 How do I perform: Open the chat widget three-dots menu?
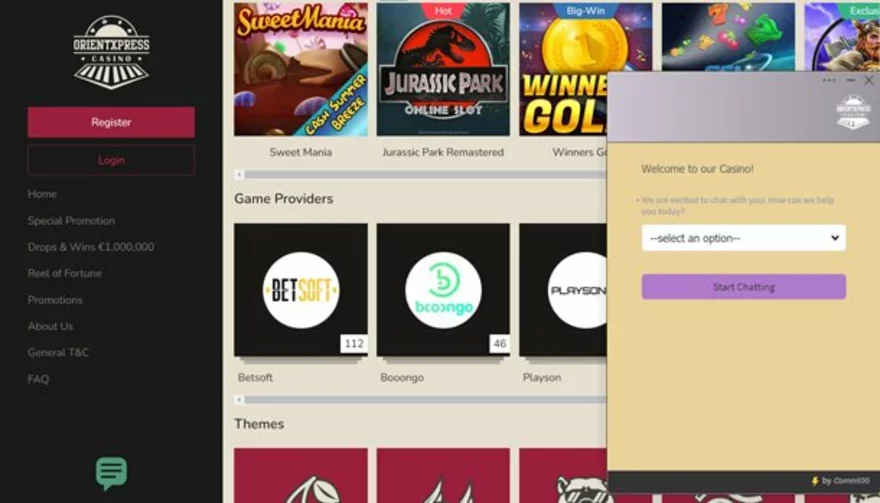829,80
